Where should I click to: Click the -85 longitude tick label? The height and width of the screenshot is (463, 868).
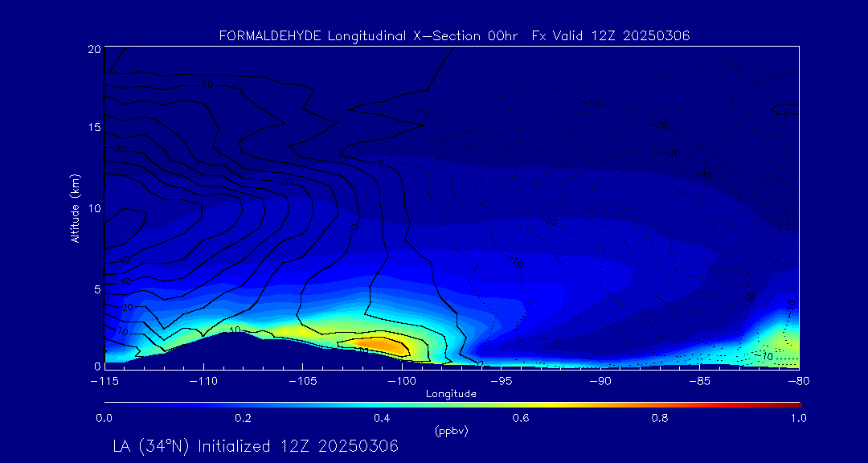point(700,382)
